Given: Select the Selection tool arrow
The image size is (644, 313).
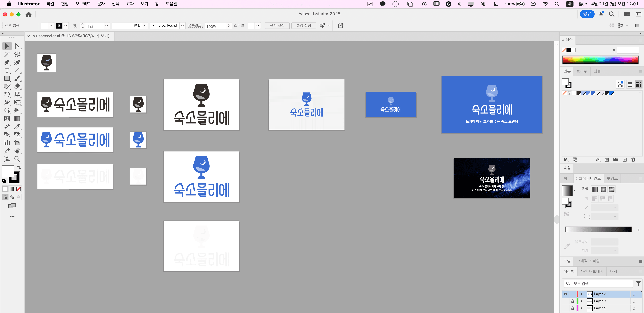Looking at the screenshot, I should (7, 46).
